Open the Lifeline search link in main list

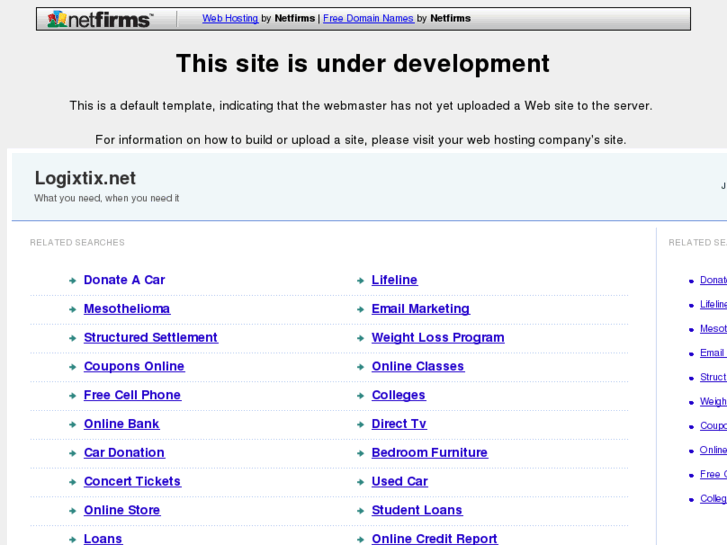(395, 280)
